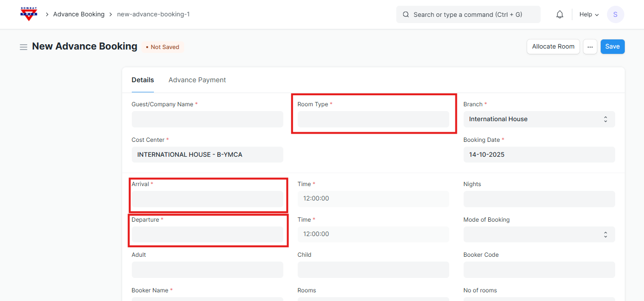Expand the Help dropdown menu

pyautogui.click(x=589, y=14)
